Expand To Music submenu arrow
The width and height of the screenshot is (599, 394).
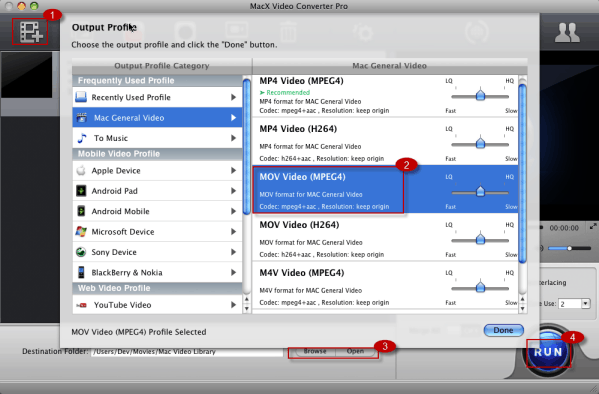pyautogui.click(x=233, y=138)
